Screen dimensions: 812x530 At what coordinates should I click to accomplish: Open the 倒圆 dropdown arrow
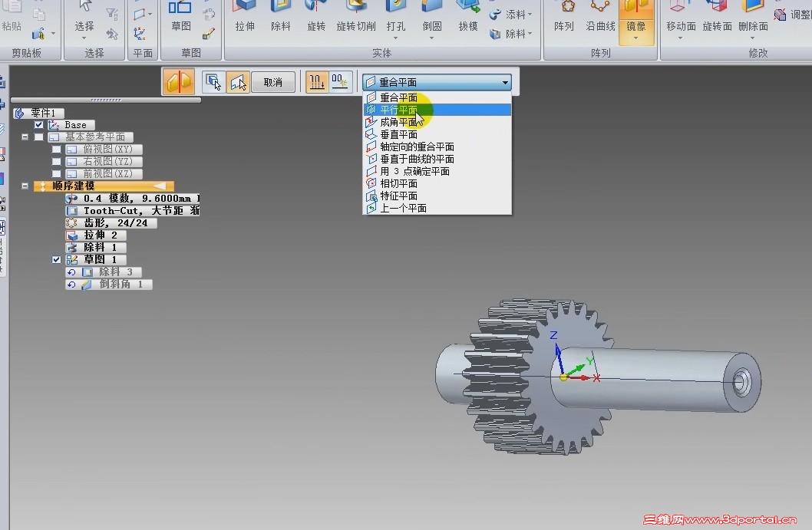[x=431, y=38]
